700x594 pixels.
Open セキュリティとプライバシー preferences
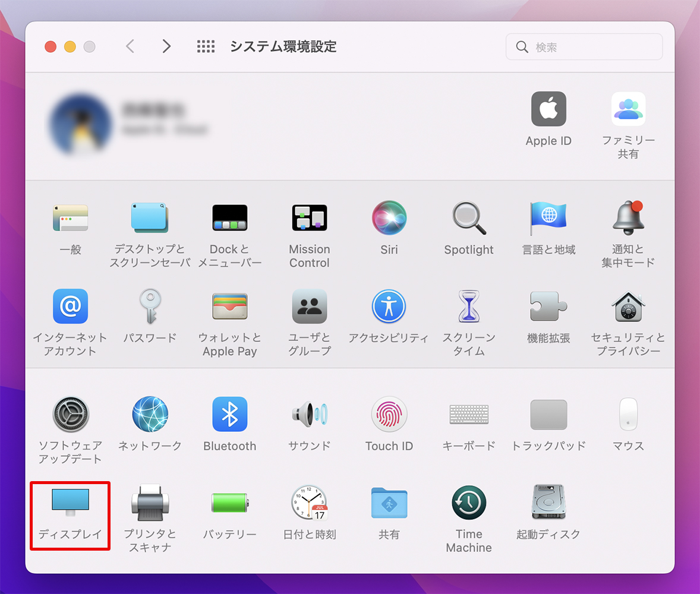[x=628, y=307]
